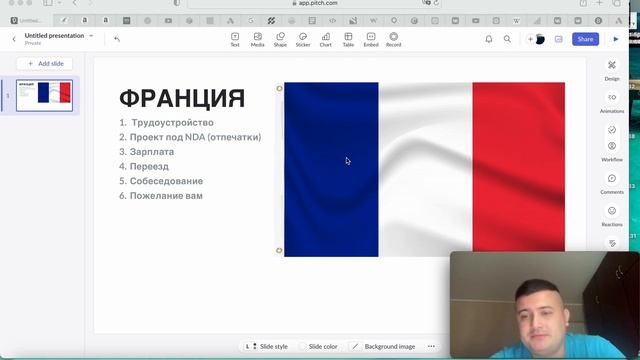Click the browser address bar app.pitch.com

pos(314,3)
